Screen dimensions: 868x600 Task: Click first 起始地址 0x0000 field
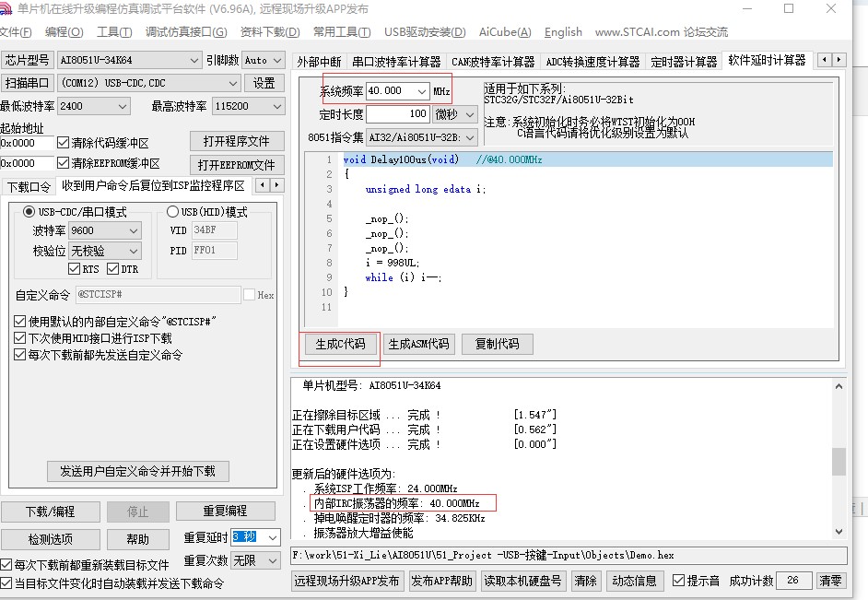point(27,143)
